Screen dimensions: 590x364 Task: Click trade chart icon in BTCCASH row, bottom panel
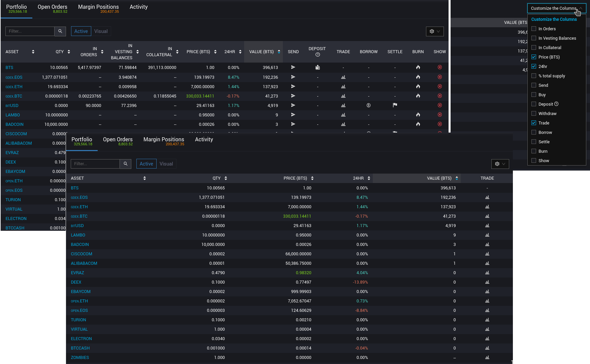487,348
